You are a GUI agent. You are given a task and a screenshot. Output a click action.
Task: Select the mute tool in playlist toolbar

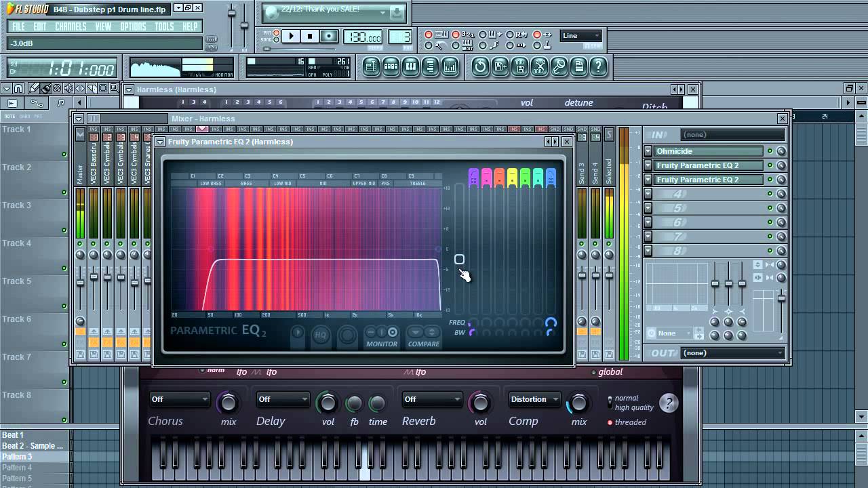[x=68, y=88]
